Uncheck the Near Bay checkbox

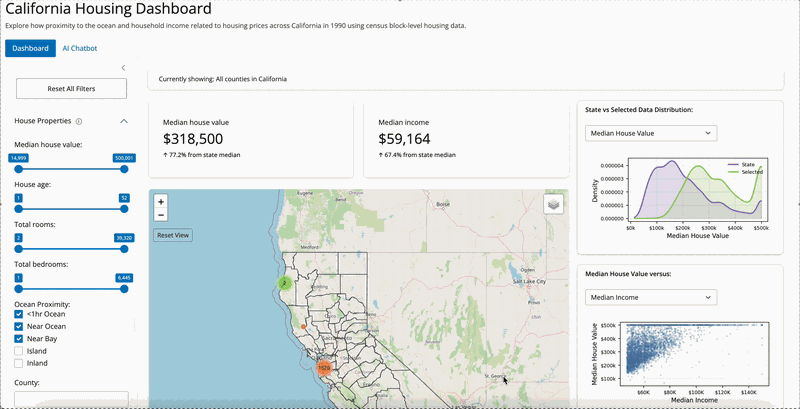tap(19, 338)
